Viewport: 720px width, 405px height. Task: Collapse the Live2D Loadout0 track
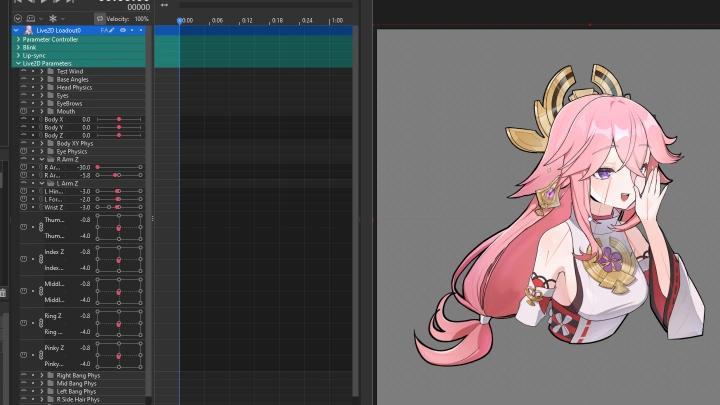coord(17,30)
